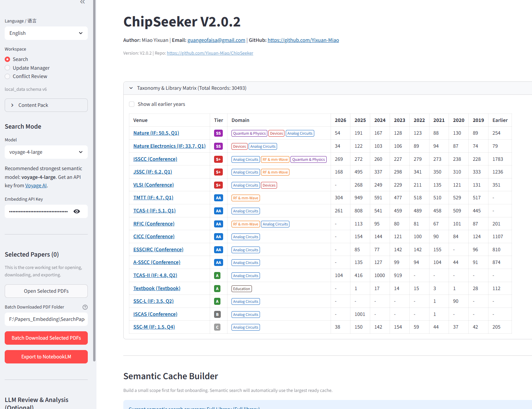The height and width of the screenshot is (409, 532).
Task: Open the JSSC (IF: 6.2, Q1) venue link
Action: 153,172
